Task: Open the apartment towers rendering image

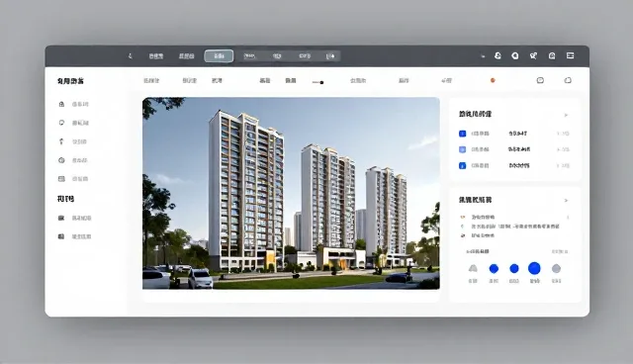Action: [291, 193]
